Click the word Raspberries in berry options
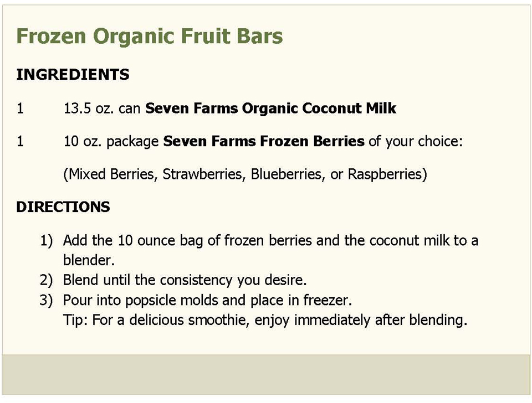Screen dimensions: 532x403 [385, 174]
